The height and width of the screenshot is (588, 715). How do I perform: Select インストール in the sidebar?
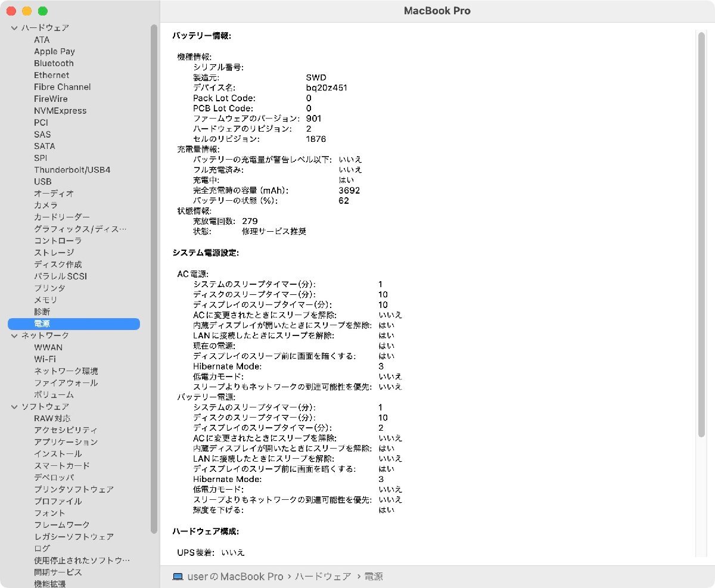coord(58,454)
